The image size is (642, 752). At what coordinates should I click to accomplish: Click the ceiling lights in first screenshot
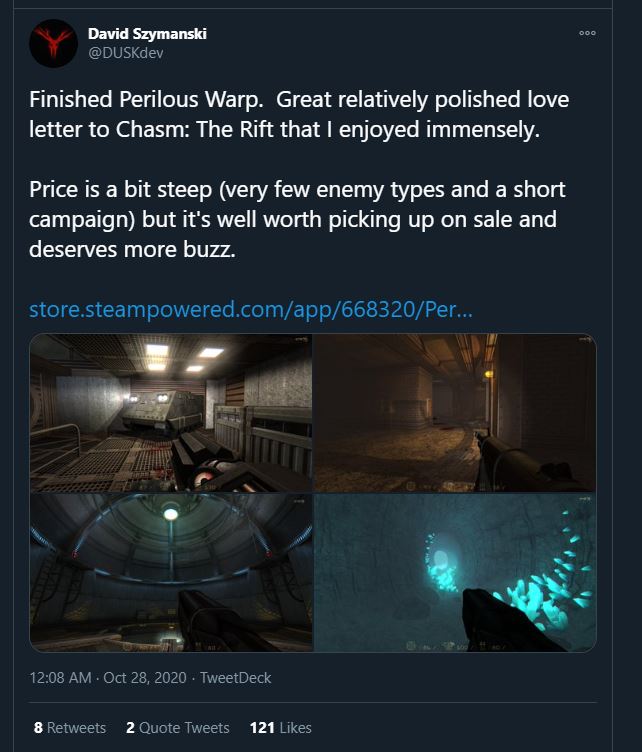click(182, 356)
